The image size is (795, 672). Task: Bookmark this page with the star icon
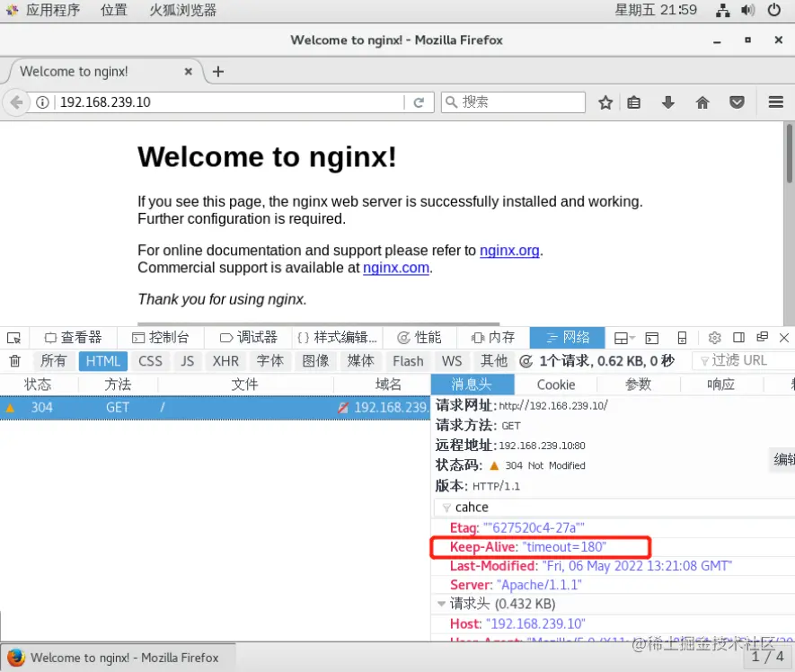coord(605,102)
